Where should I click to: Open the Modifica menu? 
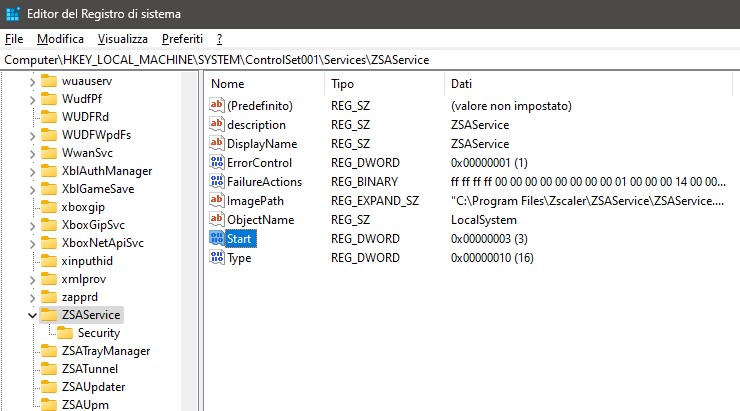[x=60, y=39]
